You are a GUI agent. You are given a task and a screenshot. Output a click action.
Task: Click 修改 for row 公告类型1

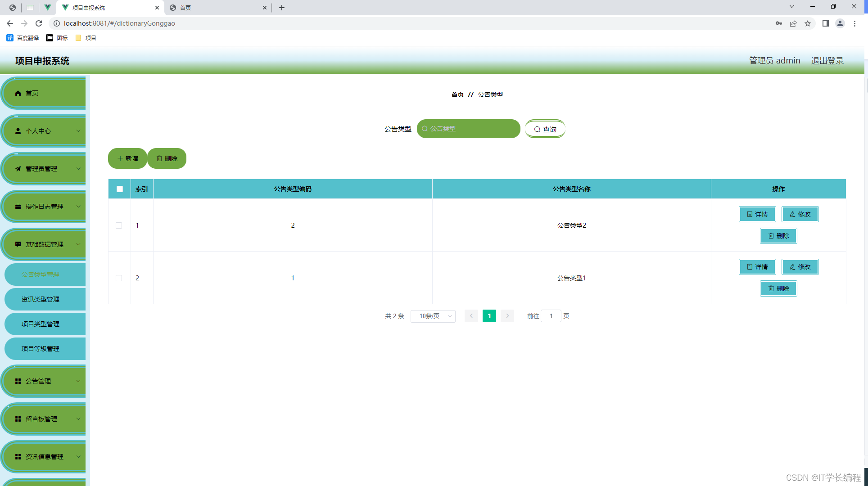click(x=800, y=267)
